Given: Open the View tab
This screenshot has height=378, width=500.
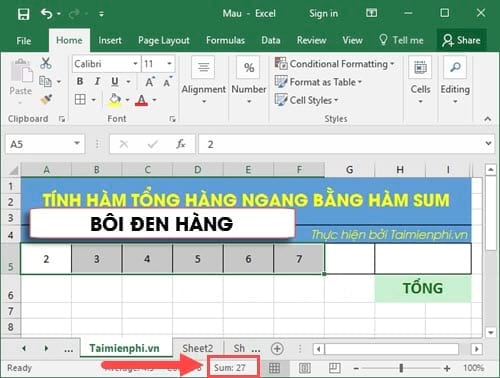Looking at the screenshot, I should point(352,40).
